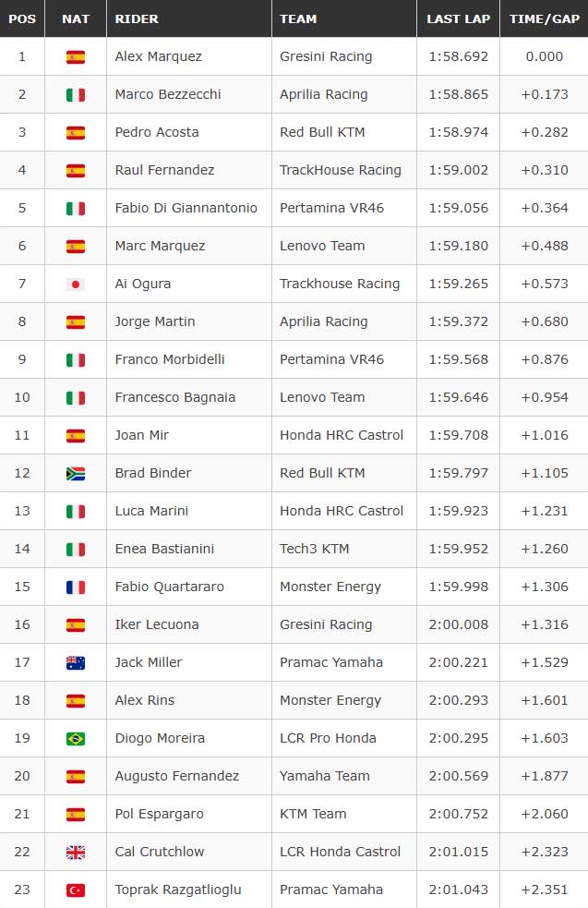The height and width of the screenshot is (908, 588).
Task: Click the RIDER column header
Action: [x=137, y=18]
